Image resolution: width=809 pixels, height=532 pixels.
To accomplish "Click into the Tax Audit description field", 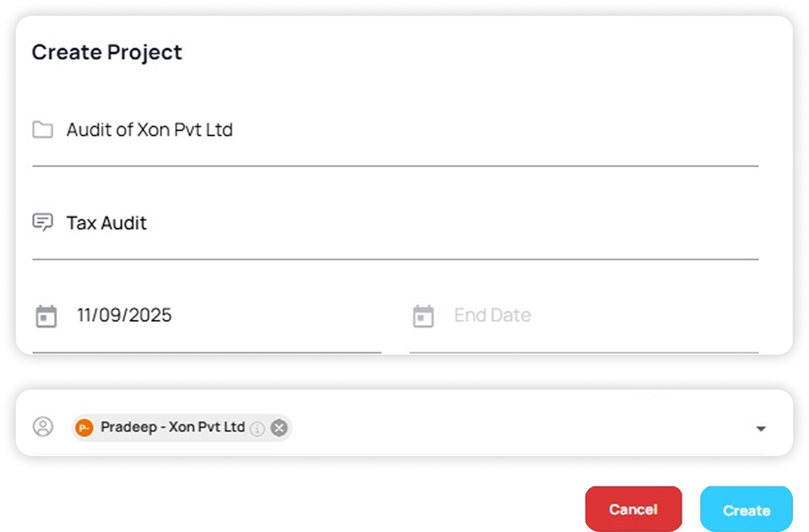I will (107, 223).
